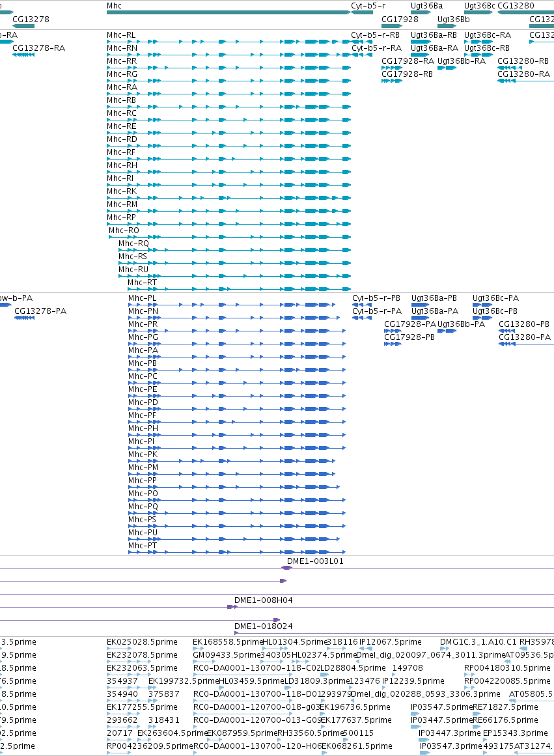
Task: Click transcript label Mhc-RR
Action: (x=122, y=61)
